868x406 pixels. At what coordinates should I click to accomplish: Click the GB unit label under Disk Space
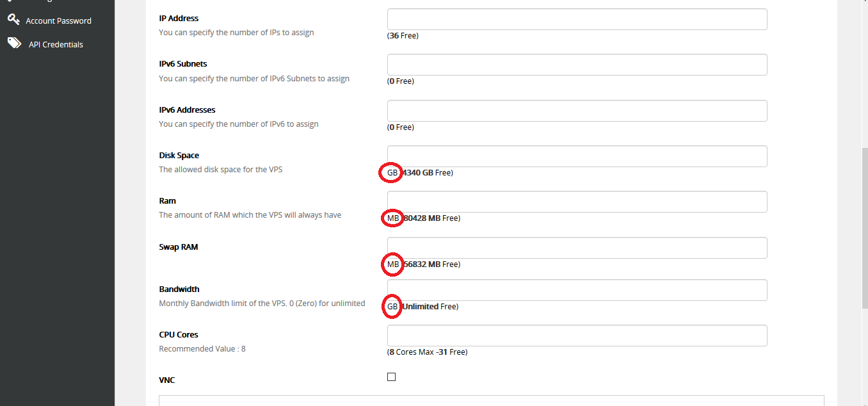click(x=392, y=173)
